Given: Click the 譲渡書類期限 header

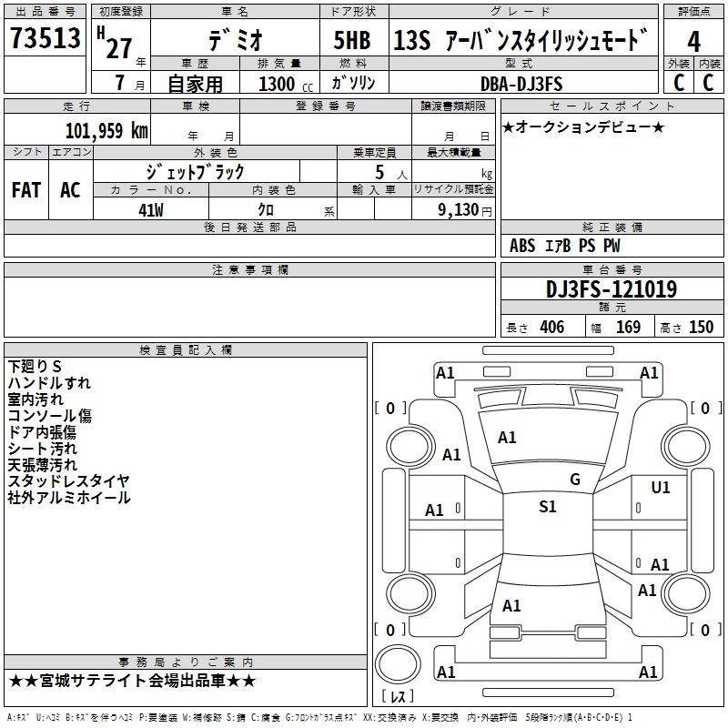Looking at the screenshot, I should (453, 106).
